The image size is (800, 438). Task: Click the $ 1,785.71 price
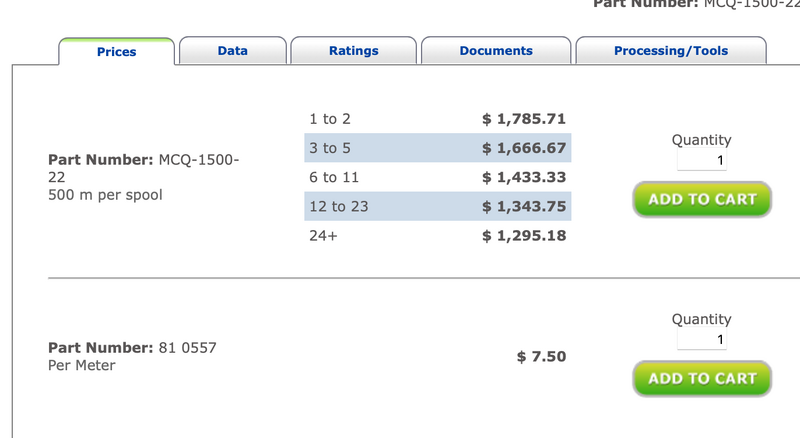(x=524, y=119)
